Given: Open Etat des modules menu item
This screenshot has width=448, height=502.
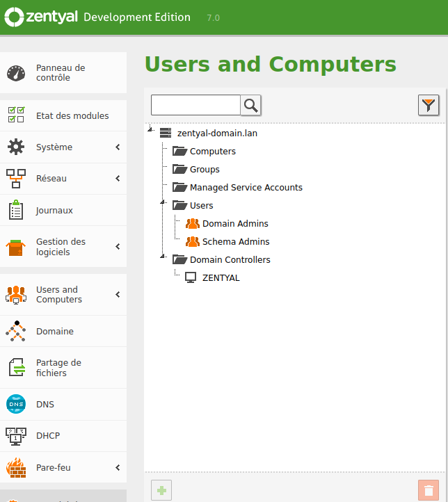Looking at the screenshot, I should tap(63, 115).
